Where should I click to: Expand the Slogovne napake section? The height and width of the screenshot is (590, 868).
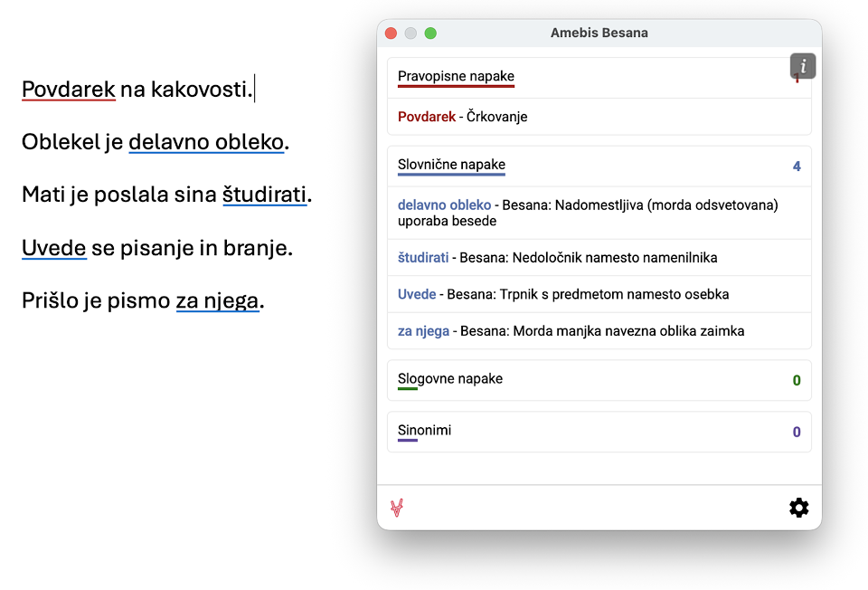click(x=599, y=380)
